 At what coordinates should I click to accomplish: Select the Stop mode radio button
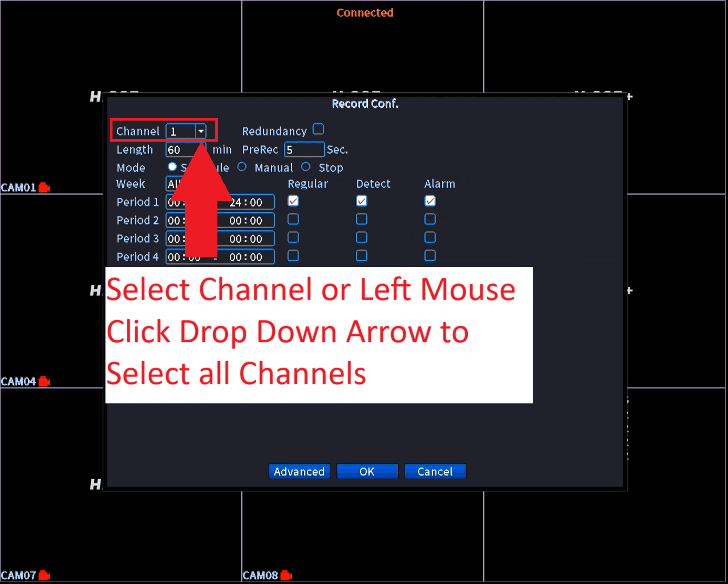tap(306, 167)
